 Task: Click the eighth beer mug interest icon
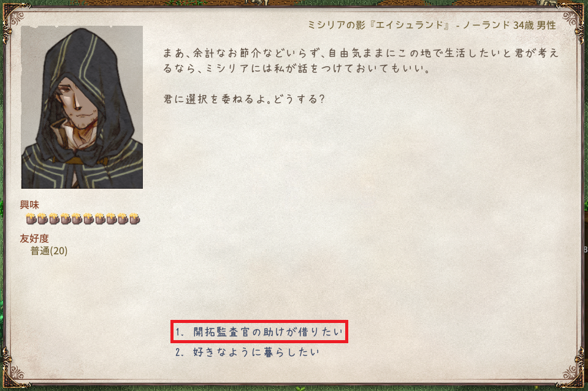coord(112,218)
